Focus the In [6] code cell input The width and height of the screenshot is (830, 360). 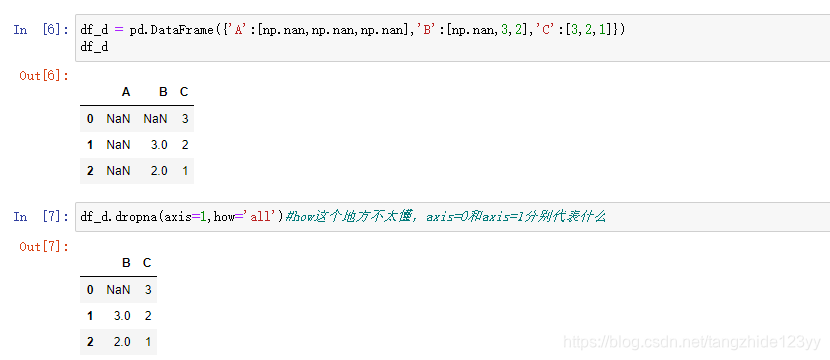tap(453, 38)
